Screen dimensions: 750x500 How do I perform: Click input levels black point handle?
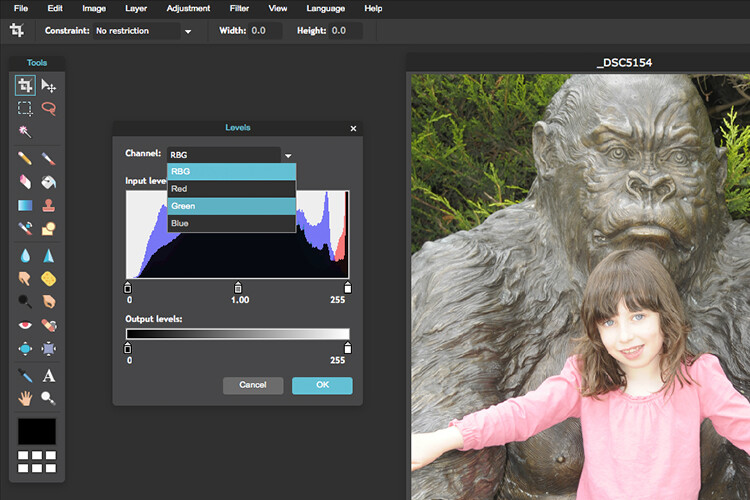pos(128,288)
